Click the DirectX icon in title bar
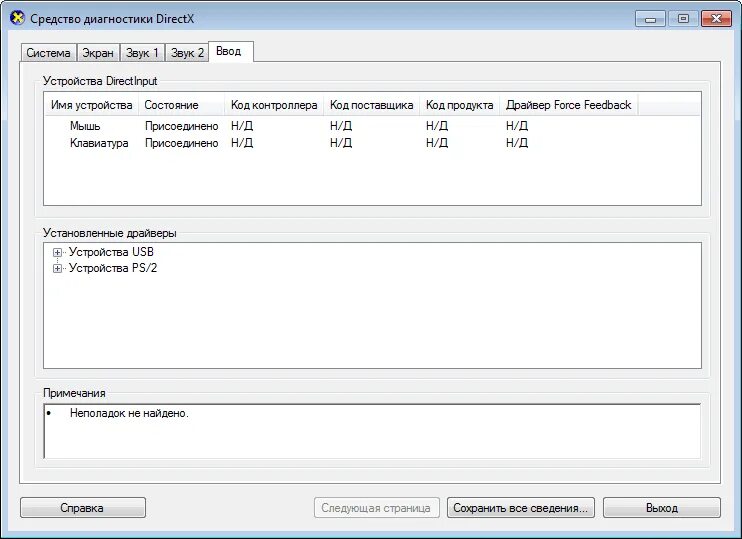This screenshot has height=539, width=742. click(x=17, y=18)
